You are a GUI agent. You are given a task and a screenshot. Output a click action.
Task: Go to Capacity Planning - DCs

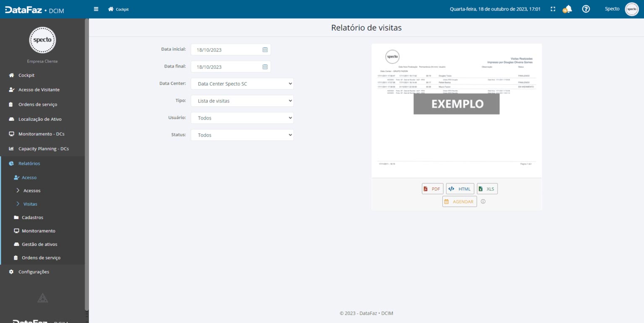point(43,149)
